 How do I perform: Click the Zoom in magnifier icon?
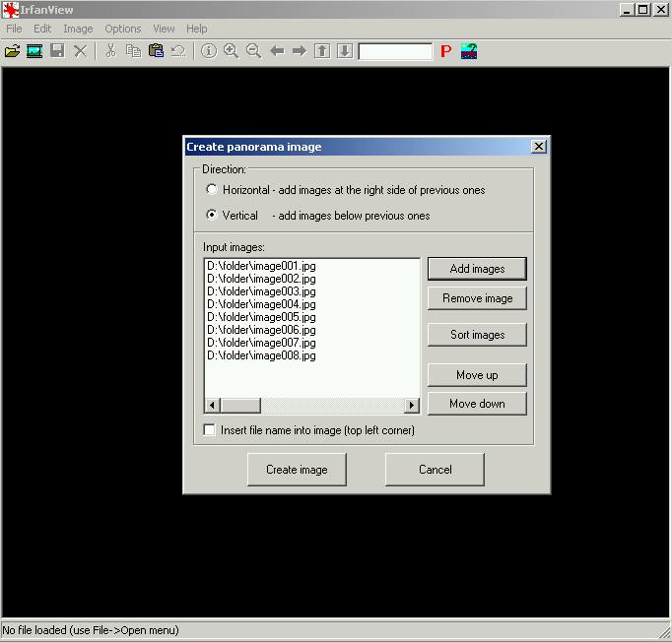(231, 51)
